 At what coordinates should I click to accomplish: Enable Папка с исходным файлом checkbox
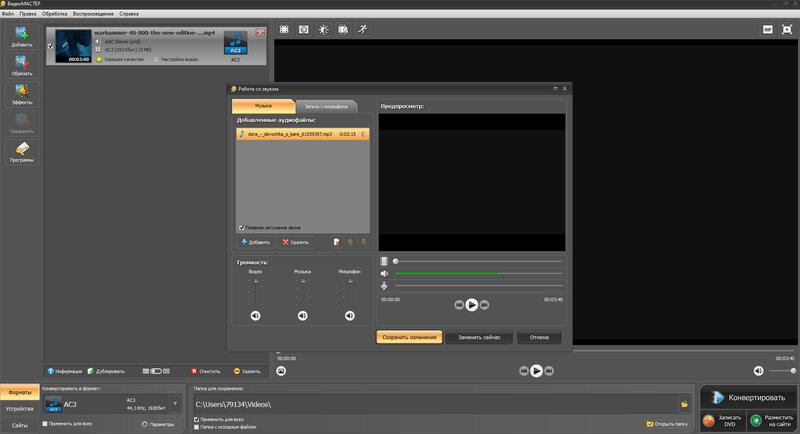coord(196,427)
